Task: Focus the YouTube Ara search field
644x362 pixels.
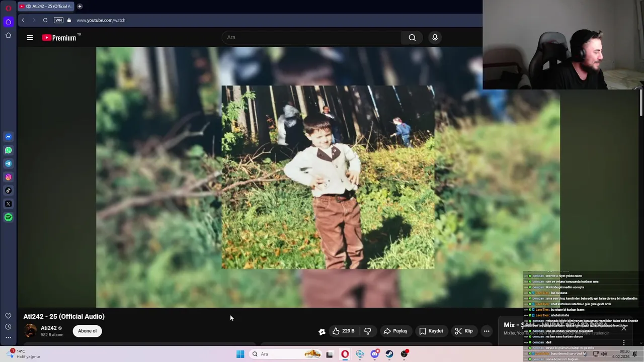Action: click(312, 38)
